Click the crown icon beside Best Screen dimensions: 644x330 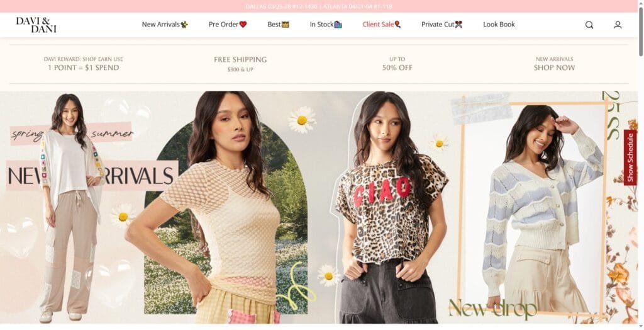pyautogui.click(x=286, y=25)
